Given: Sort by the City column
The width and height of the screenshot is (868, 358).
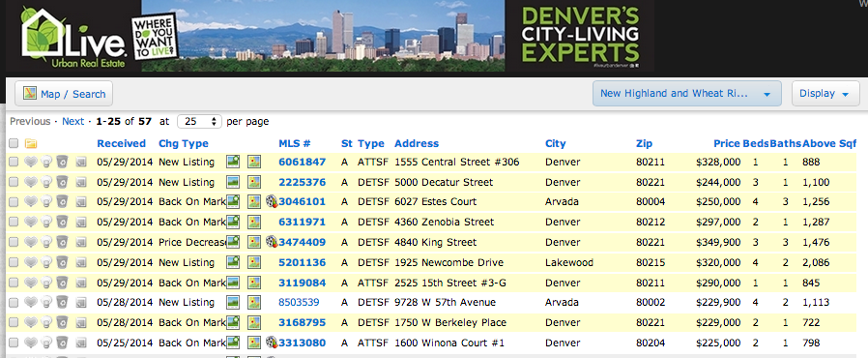Looking at the screenshot, I should point(555,143).
